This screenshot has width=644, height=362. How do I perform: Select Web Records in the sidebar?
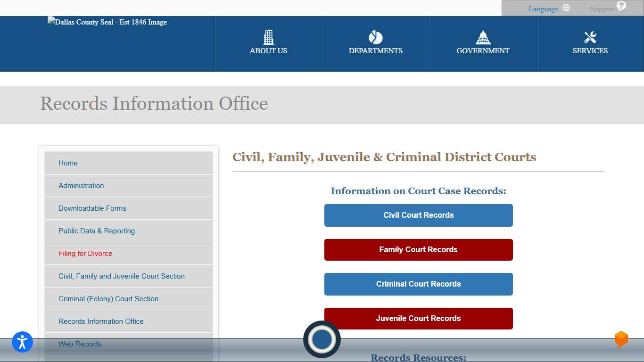[80, 344]
